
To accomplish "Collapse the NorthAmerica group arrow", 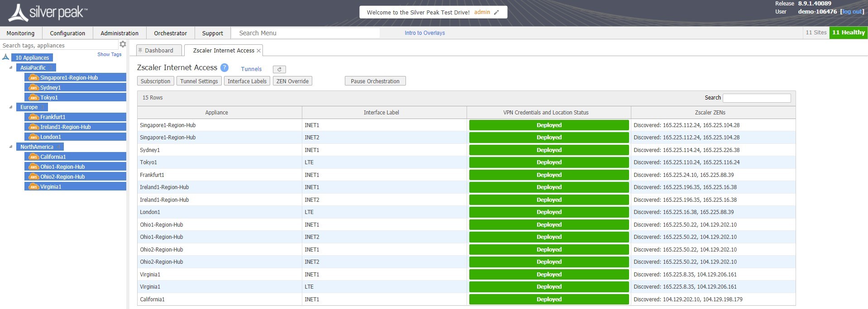I will [11, 147].
